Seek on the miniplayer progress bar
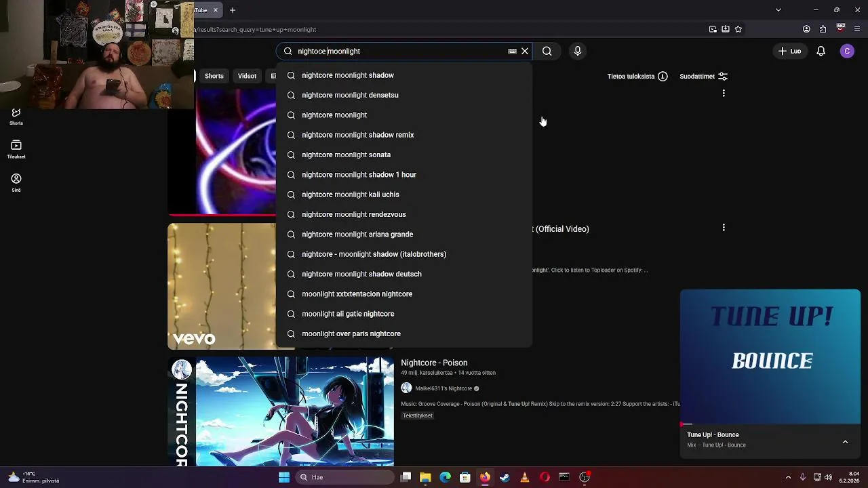 (x=770, y=424)
